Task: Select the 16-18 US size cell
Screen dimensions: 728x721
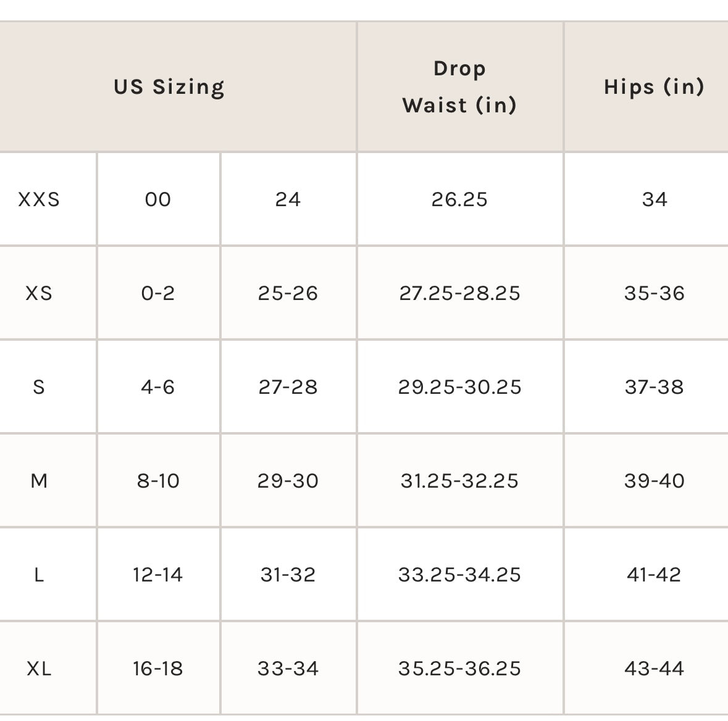Action: point(158,669)
